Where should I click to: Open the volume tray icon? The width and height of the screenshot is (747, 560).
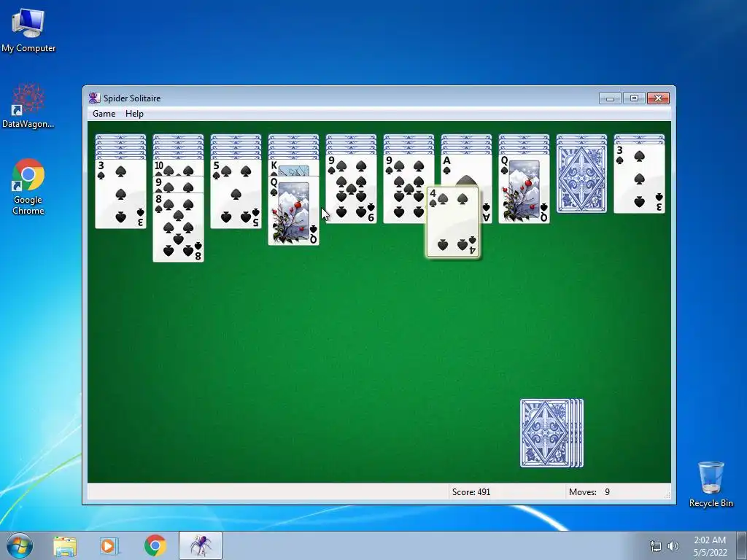coord(673,546)
